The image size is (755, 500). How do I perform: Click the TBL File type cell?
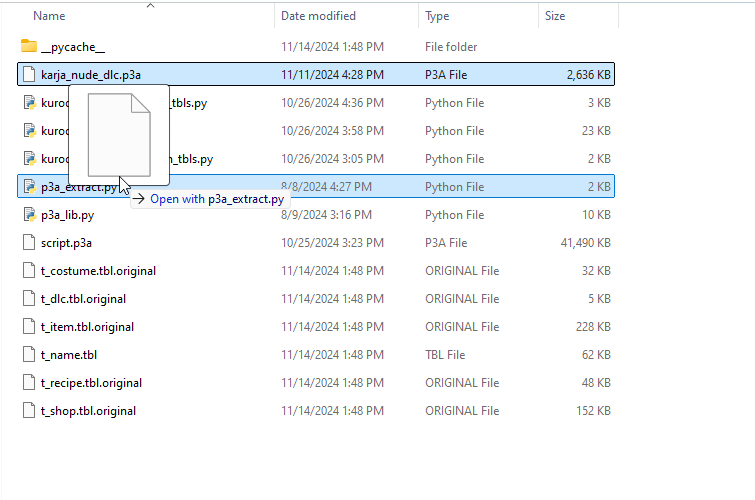445,355
